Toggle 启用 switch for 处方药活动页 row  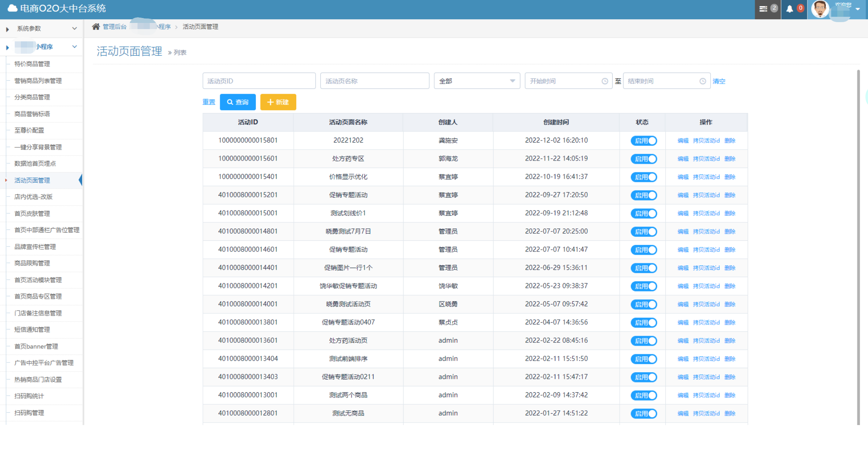[x=644, y=341]
